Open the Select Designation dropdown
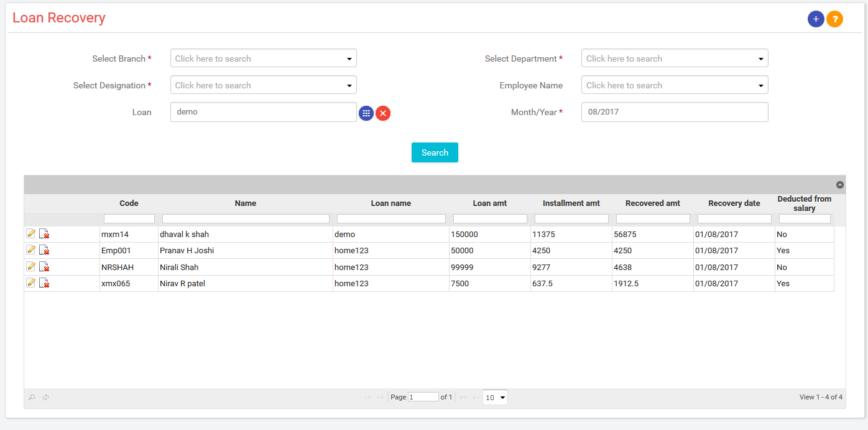 pos(264,85)
